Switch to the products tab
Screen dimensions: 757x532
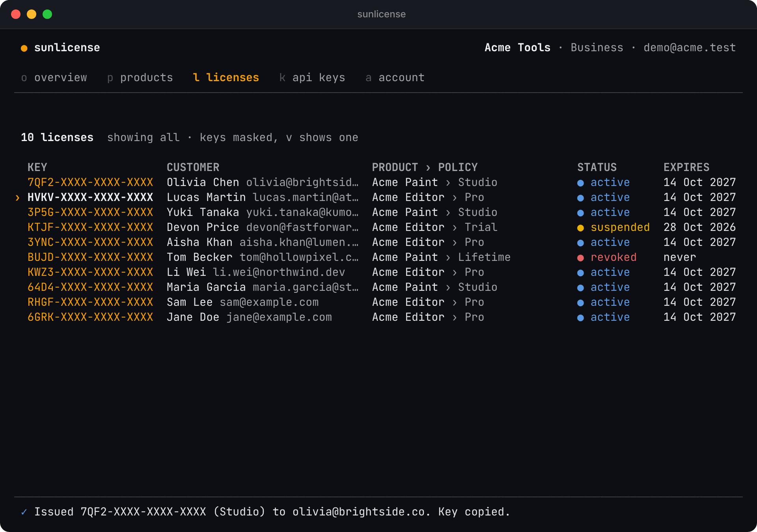140,78
